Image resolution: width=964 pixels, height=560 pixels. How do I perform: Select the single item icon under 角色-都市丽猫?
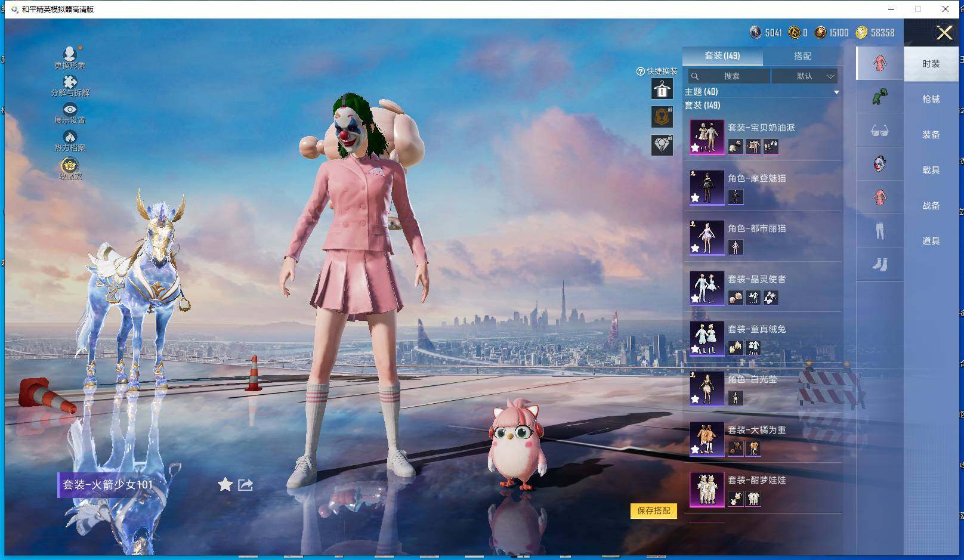click(736, 247)
